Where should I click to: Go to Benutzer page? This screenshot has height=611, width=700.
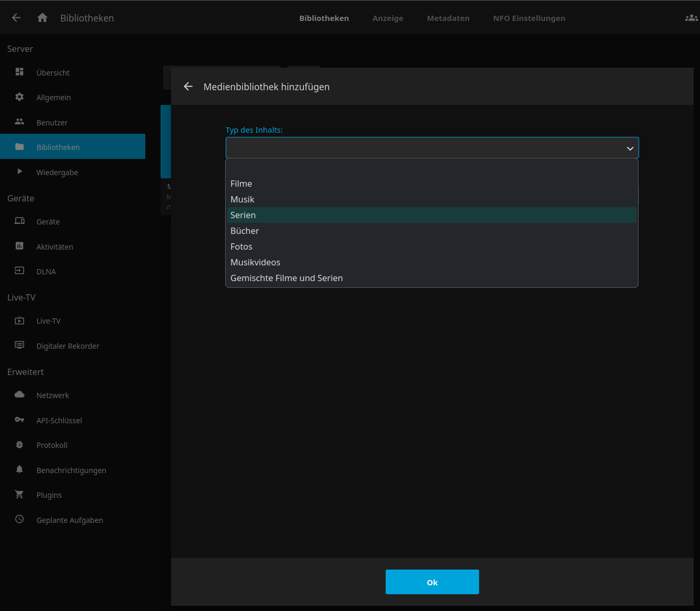point(72,122)
